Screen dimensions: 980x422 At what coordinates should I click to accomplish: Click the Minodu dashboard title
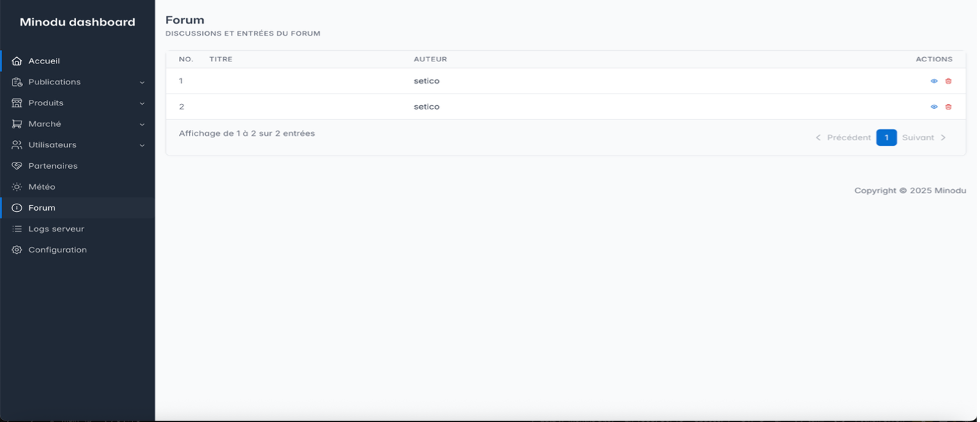click(77, 22)
